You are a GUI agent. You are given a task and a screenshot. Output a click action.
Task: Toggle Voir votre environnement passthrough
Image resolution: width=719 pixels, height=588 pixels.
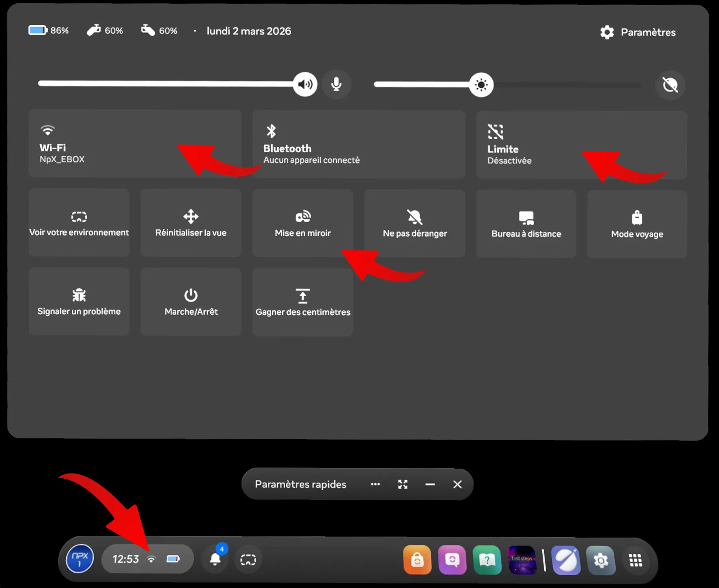point(79,223)
